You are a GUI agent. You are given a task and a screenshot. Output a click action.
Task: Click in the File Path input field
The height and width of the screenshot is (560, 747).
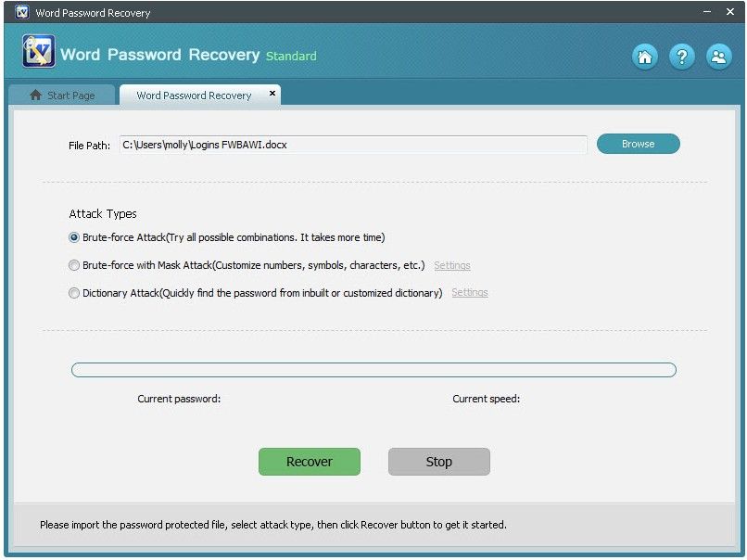[353, 145]
